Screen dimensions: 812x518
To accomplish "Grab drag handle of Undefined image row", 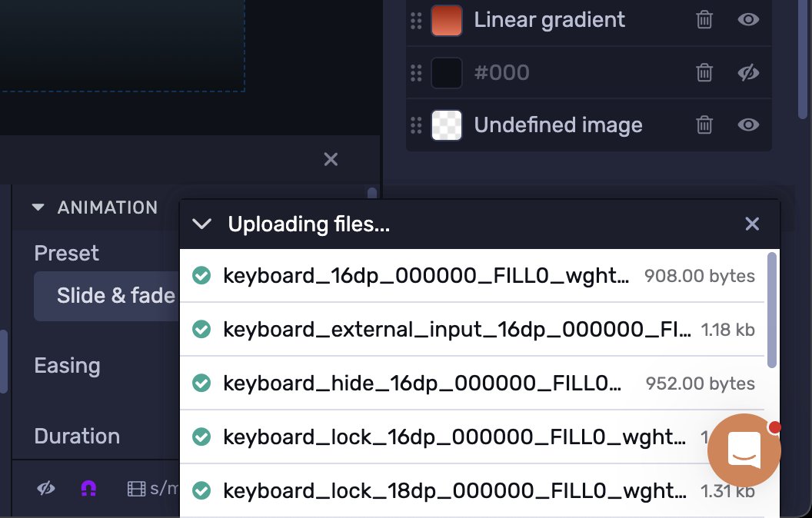I will tap(416, 125).
